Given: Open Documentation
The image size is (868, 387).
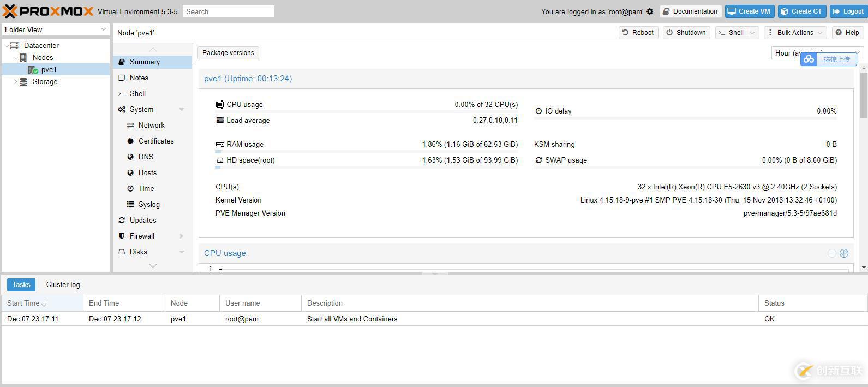Looking at the screenshot, I should tap(690, 11).
